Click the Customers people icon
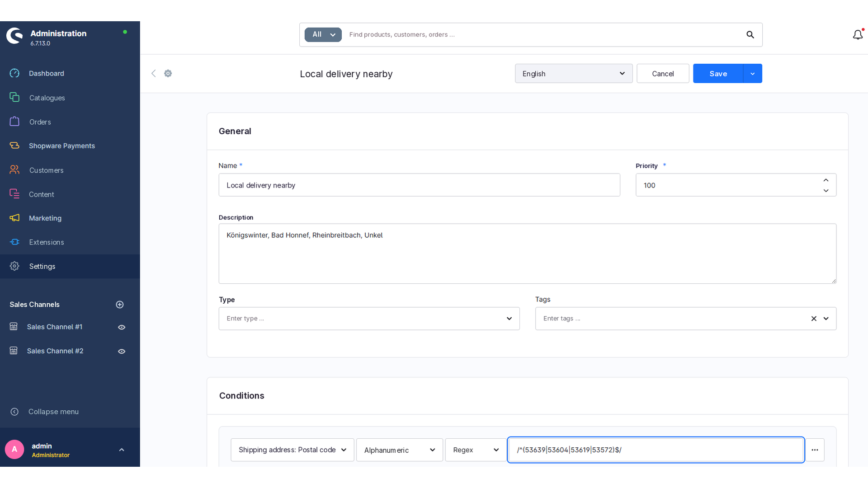Viewport: 868px width, 488px height. [14, 170]
